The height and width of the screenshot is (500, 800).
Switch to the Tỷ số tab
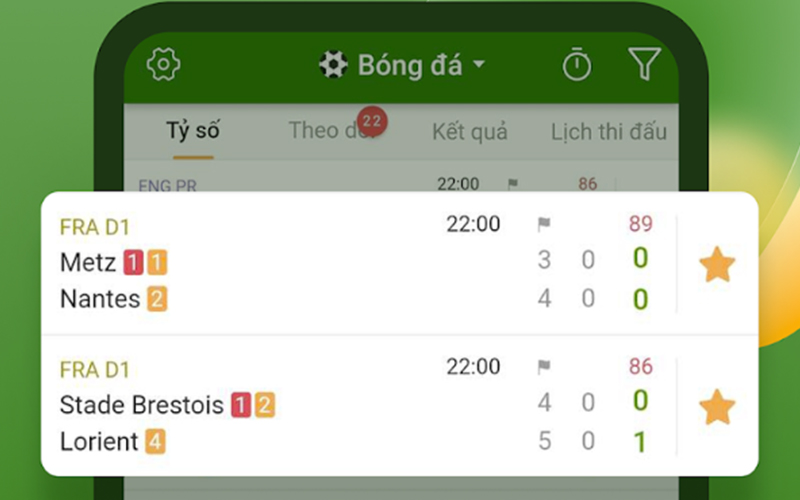pos(193,131)
